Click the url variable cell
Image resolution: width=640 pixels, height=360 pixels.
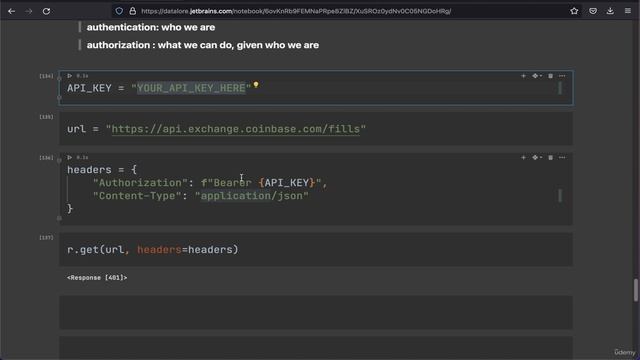(316, 129)
